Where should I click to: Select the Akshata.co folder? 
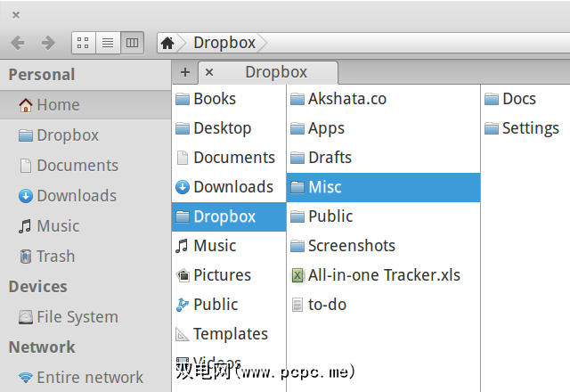(384, 99)
